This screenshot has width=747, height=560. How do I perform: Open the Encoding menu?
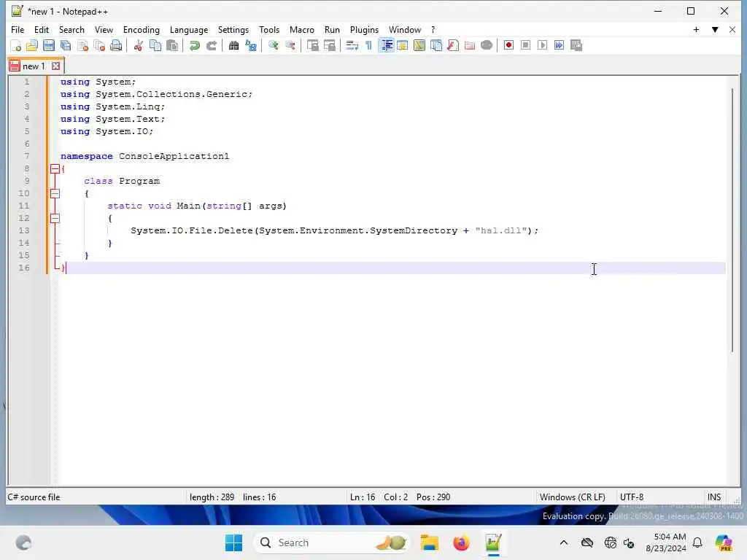pyautogui.click(x=141, y=29)
